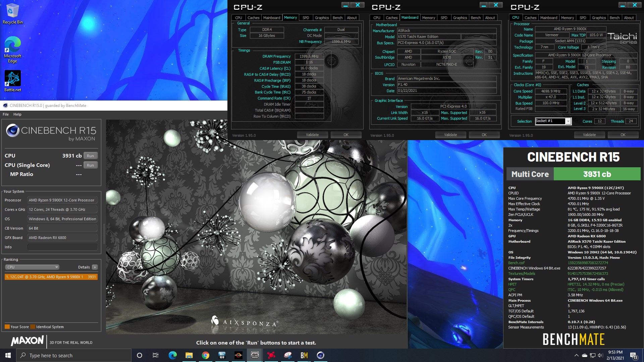Click the Taichi series logo
This screenshot has width=644, height=362.
(622, 38)
